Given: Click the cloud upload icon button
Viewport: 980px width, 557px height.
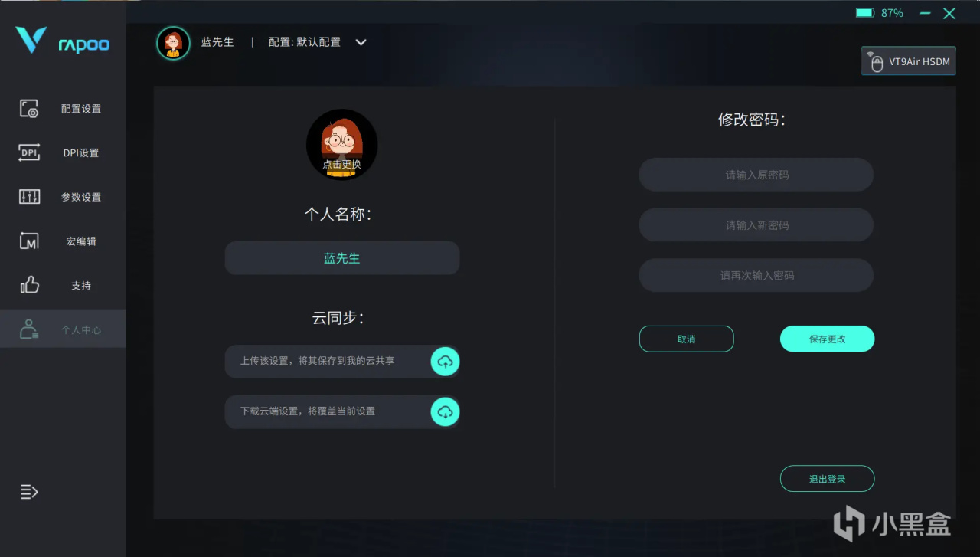Looking at the screenshot, I should pyautogui.click(x=445, y=361).
